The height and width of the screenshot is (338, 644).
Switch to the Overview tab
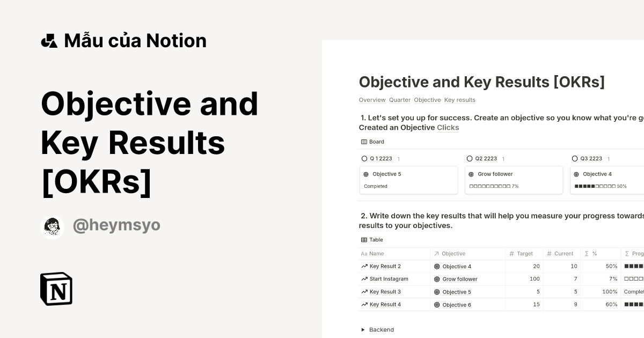coord(372,100)
